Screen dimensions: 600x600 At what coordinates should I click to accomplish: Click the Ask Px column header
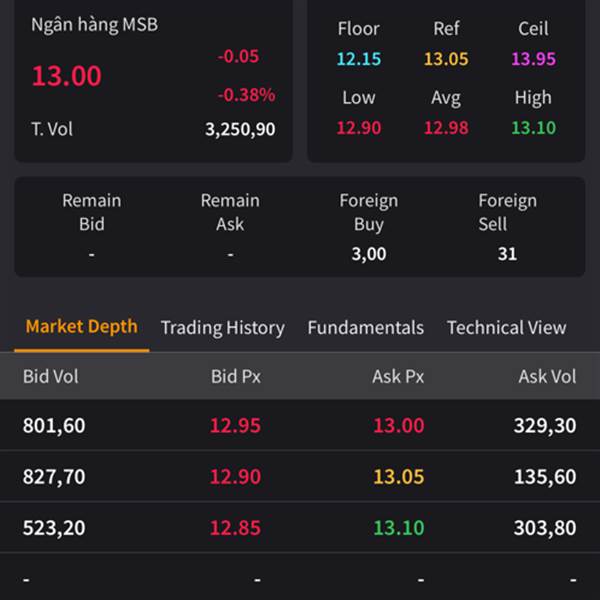[x=398, y=377]
